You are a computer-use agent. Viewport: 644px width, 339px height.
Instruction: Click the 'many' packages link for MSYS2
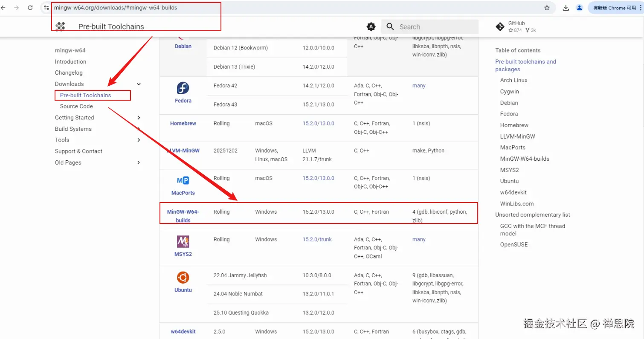click(x=419, y=239)
